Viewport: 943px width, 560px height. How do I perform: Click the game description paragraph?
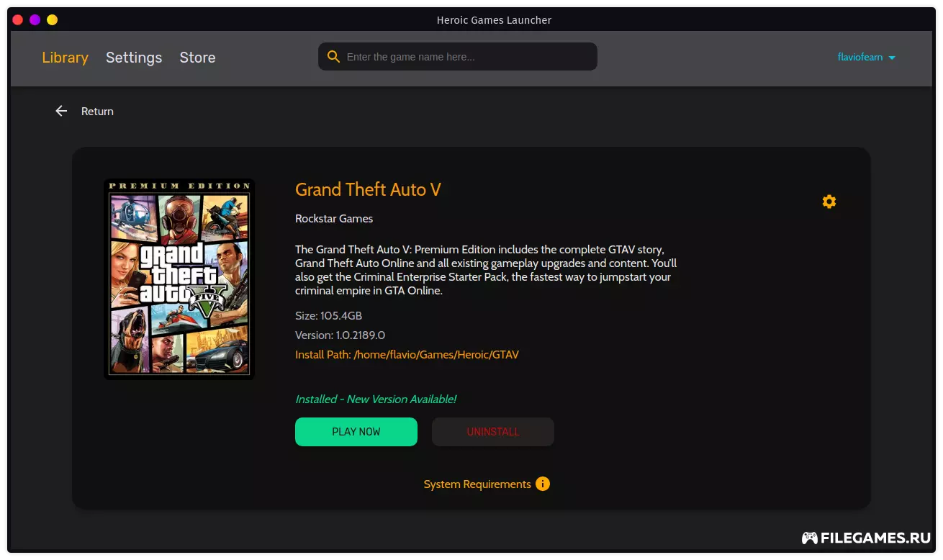point(486,270)
